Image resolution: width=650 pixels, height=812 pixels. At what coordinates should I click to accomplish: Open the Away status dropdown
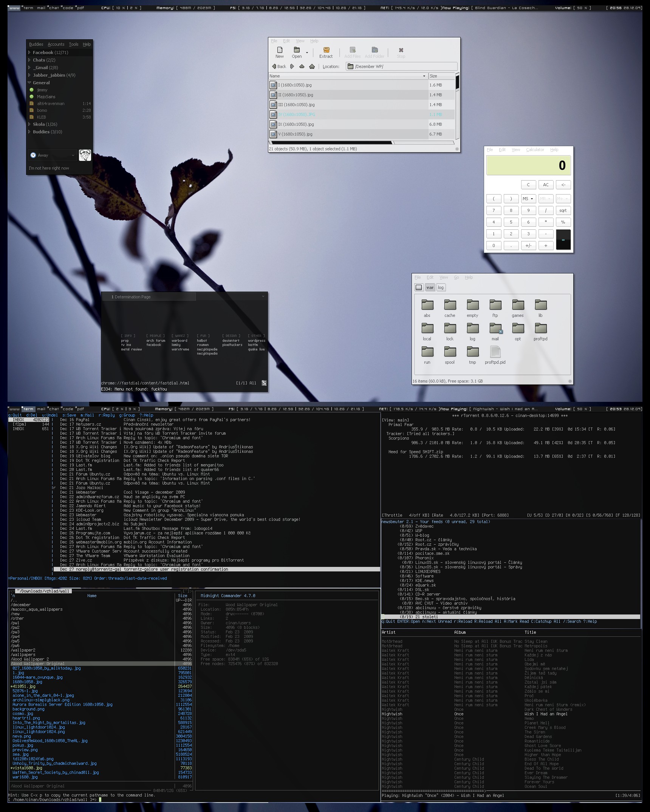click(x=53, y=155)
